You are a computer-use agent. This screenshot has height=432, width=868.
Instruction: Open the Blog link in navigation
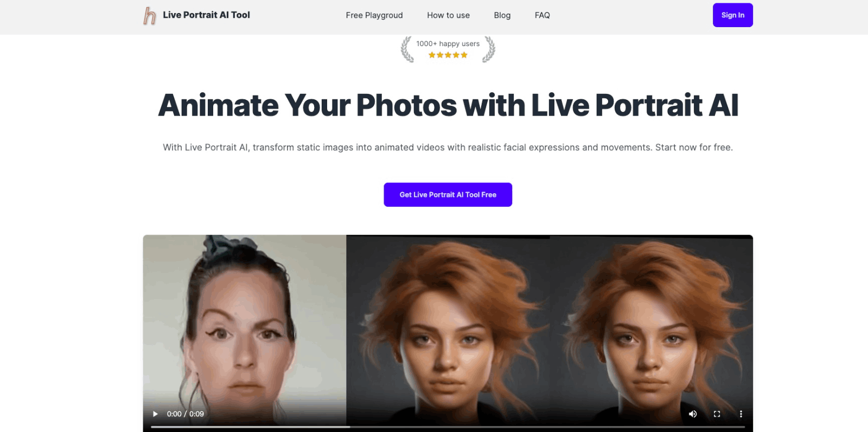tap(502, 15)
